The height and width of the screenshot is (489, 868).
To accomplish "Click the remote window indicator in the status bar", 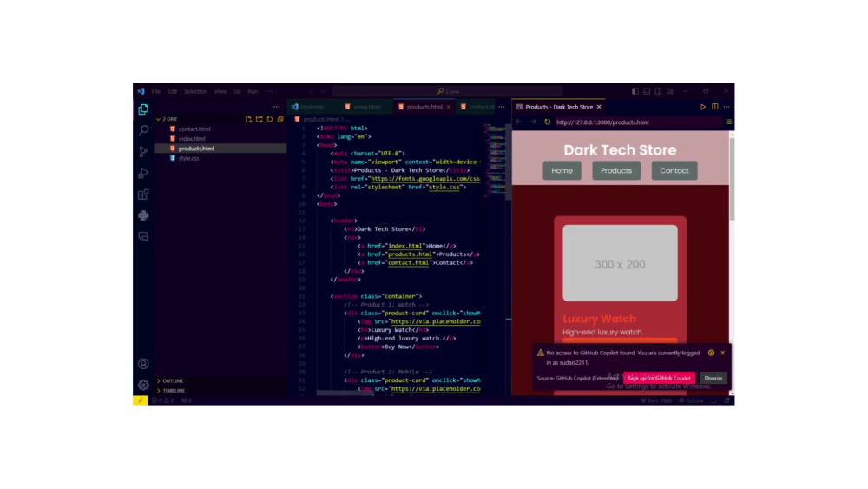I will (140, 400).
